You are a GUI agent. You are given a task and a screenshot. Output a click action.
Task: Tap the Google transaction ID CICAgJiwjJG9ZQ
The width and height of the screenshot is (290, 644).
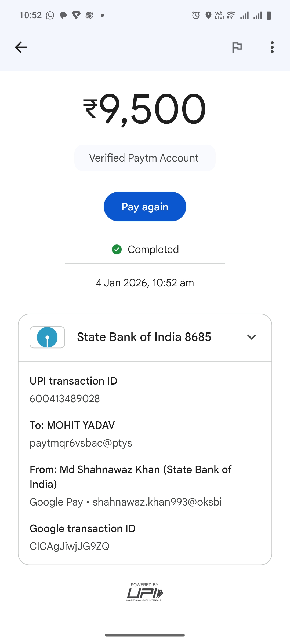tap(70, 546)
